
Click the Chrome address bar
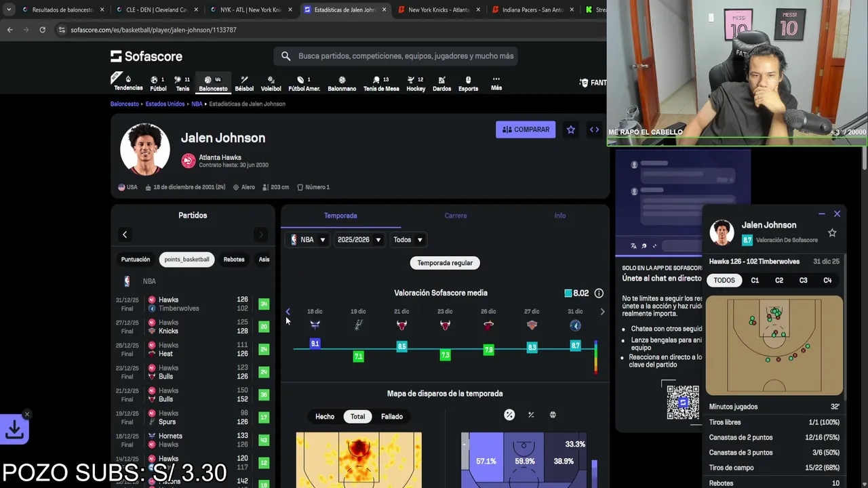(325, 30)
